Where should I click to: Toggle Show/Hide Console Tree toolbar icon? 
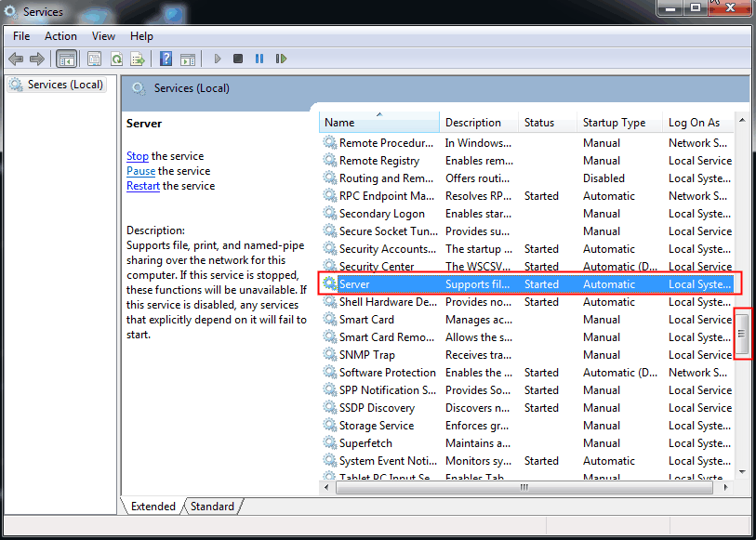point(67,59)
